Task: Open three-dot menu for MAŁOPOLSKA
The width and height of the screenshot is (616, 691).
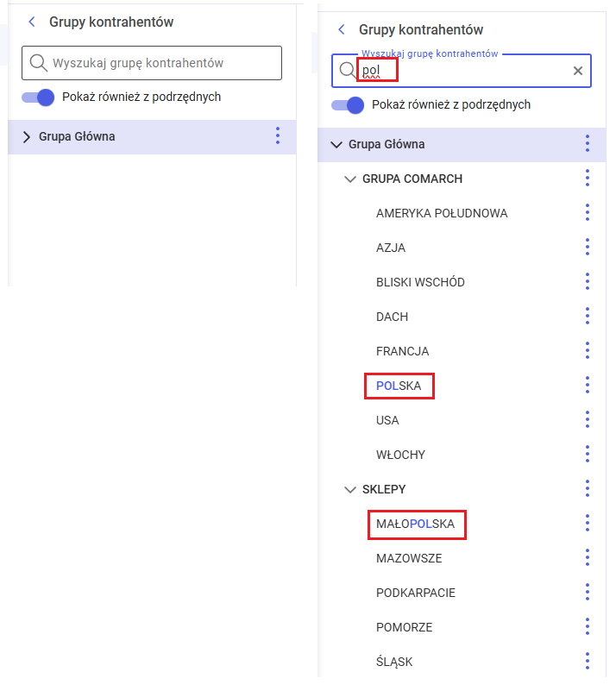Action: [x=588, y=523]
